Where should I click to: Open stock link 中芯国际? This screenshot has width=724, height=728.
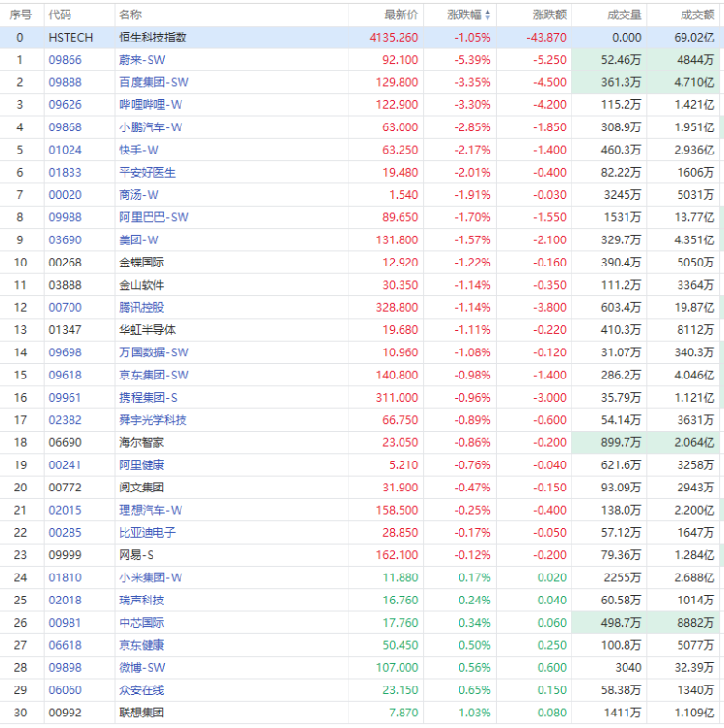pyautogui.click(x=142, y=623)
